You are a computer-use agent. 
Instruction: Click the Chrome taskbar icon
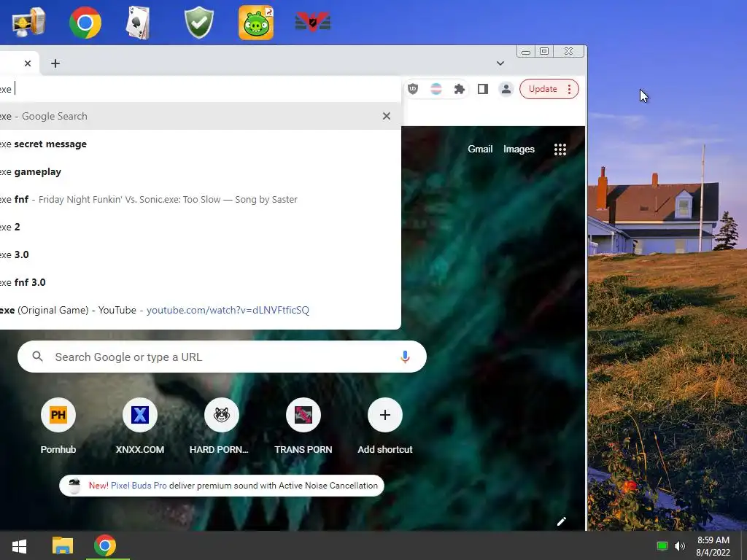[105, 545]
